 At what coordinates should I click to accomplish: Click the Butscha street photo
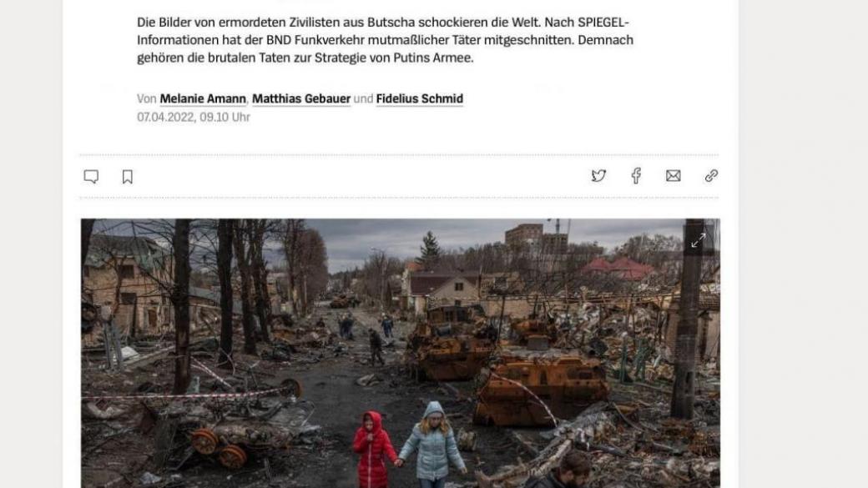tap(401, 353)
